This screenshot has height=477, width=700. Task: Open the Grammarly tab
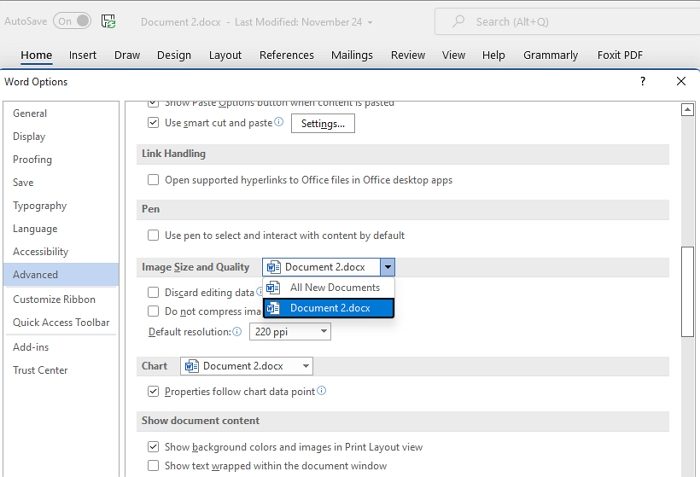click(x=550, y=55)
